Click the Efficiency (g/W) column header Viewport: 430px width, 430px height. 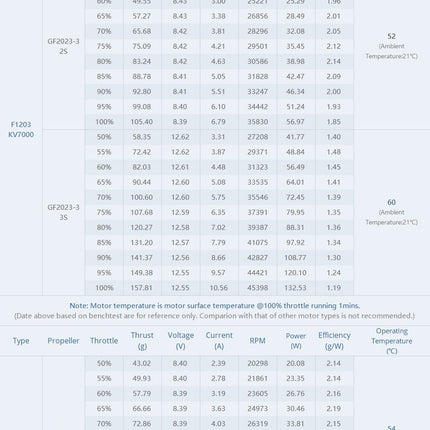pos(334,341)
